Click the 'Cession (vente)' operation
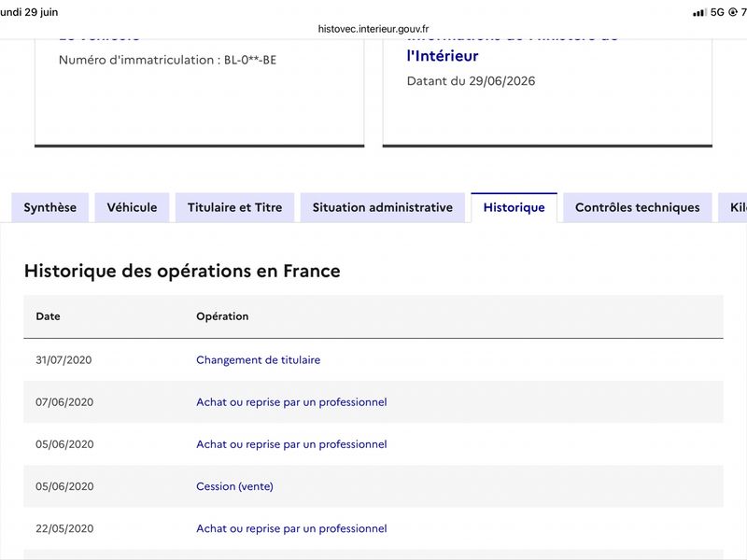Image resolution: width=747 pixels, height=560 pixels. coord(235,486)
